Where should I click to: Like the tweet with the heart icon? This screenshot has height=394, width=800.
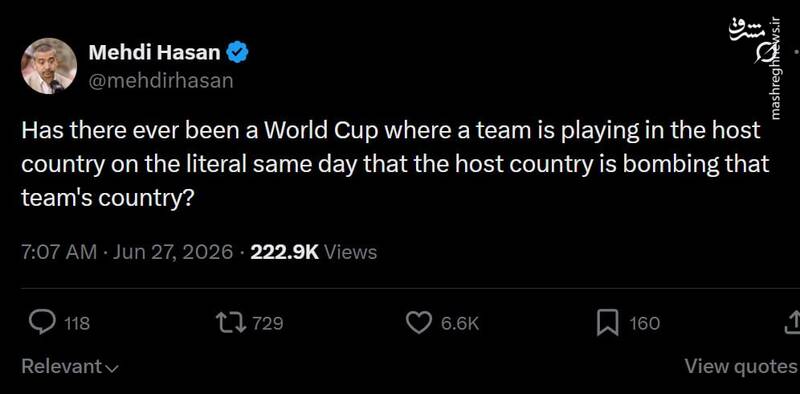tap(419, 323)
